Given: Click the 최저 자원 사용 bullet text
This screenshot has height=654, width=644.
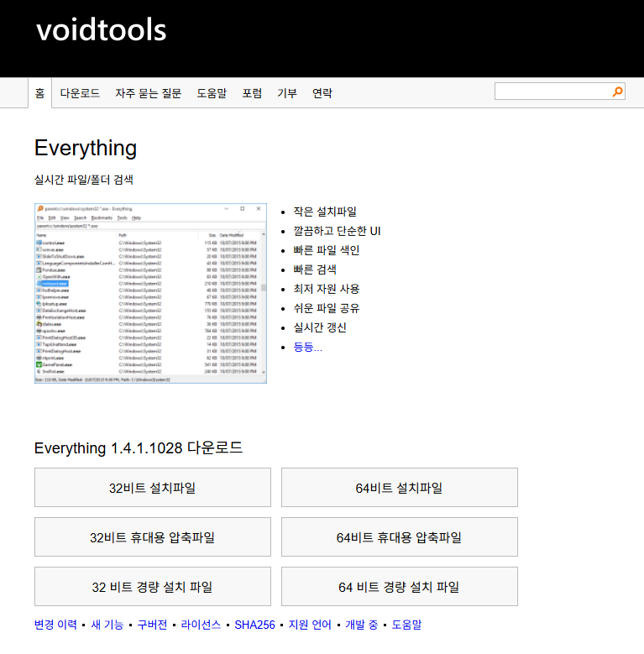Looking at the screenshot, I should 326,289.
